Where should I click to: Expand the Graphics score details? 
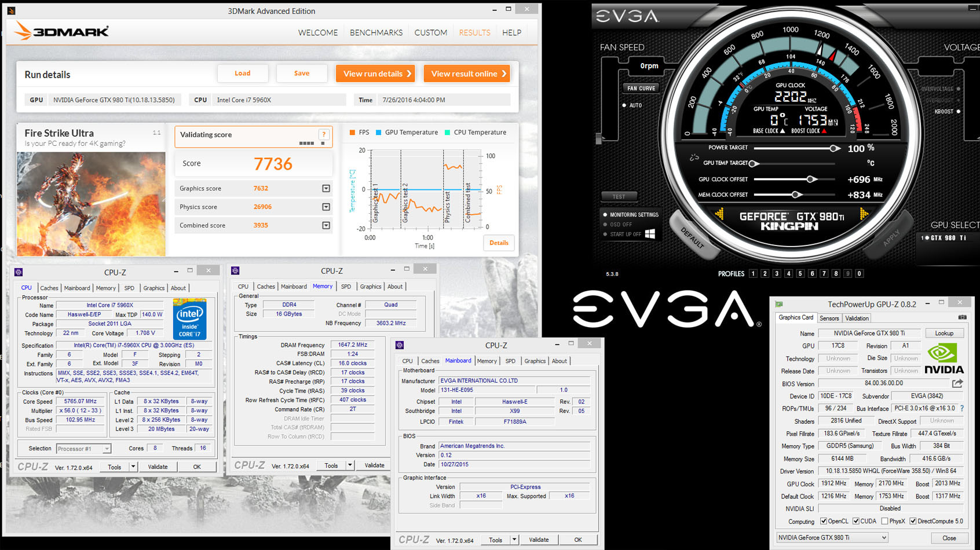pyautogui.click(x=326, y=188)
